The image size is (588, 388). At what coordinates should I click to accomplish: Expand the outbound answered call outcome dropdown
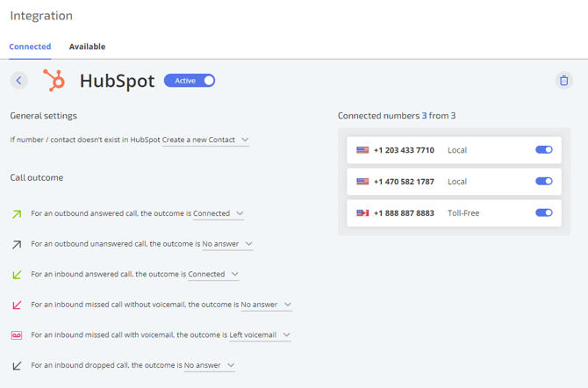tap(219, 213)
